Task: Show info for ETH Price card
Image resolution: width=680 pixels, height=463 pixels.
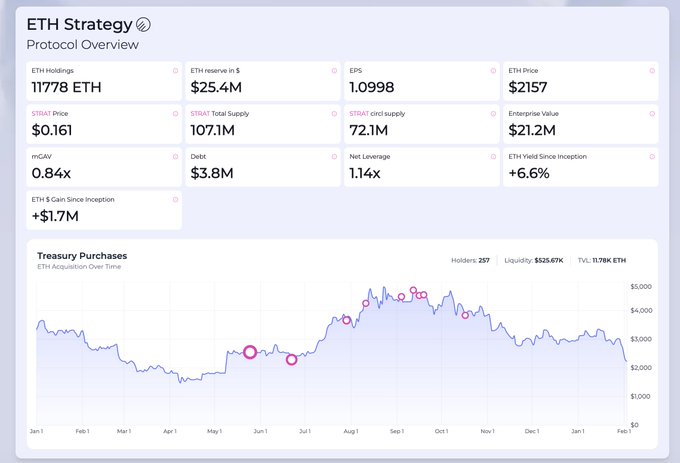Action: click(x=652, y=71)
